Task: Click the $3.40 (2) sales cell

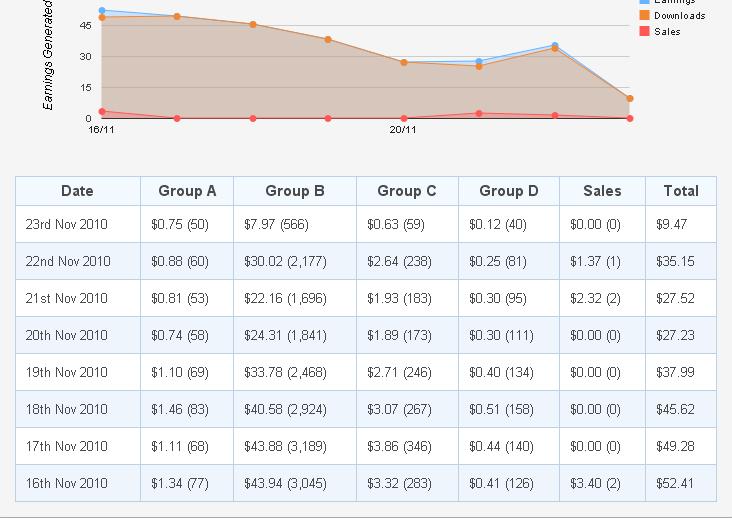Action: (x=595, y=484)
